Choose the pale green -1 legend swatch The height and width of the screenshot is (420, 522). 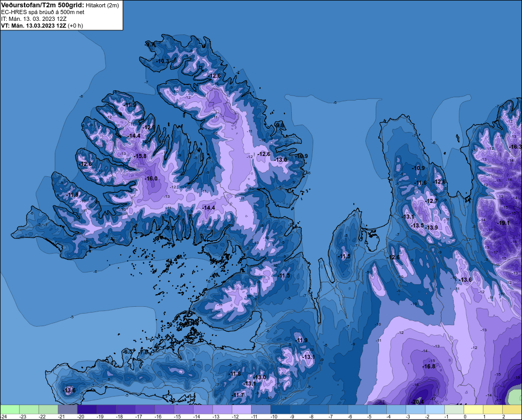tap(454, 409)
